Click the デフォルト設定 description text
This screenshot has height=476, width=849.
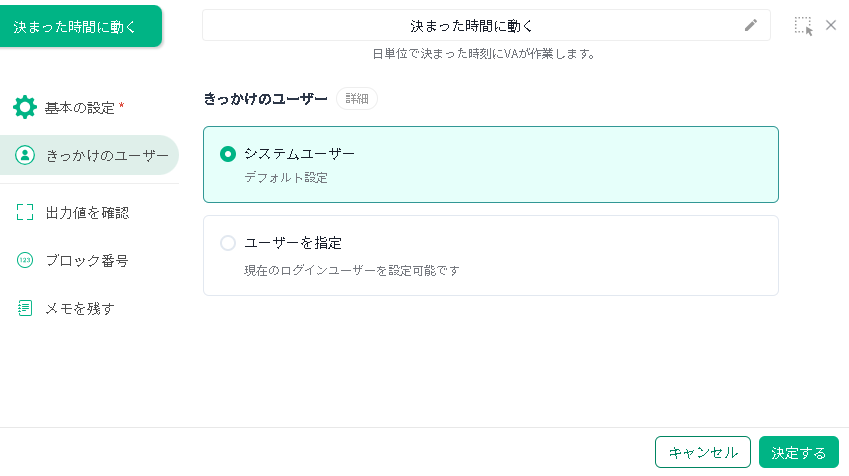(x=286, y=178)
